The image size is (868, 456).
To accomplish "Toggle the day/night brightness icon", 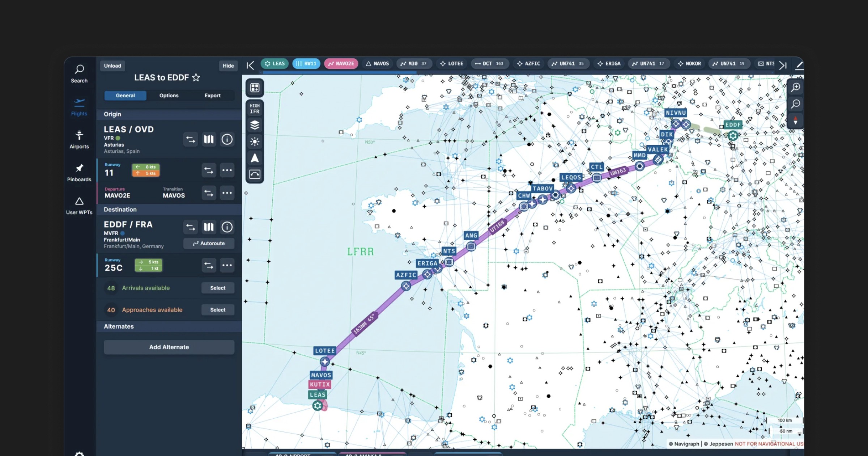I will tap(255, 142).
